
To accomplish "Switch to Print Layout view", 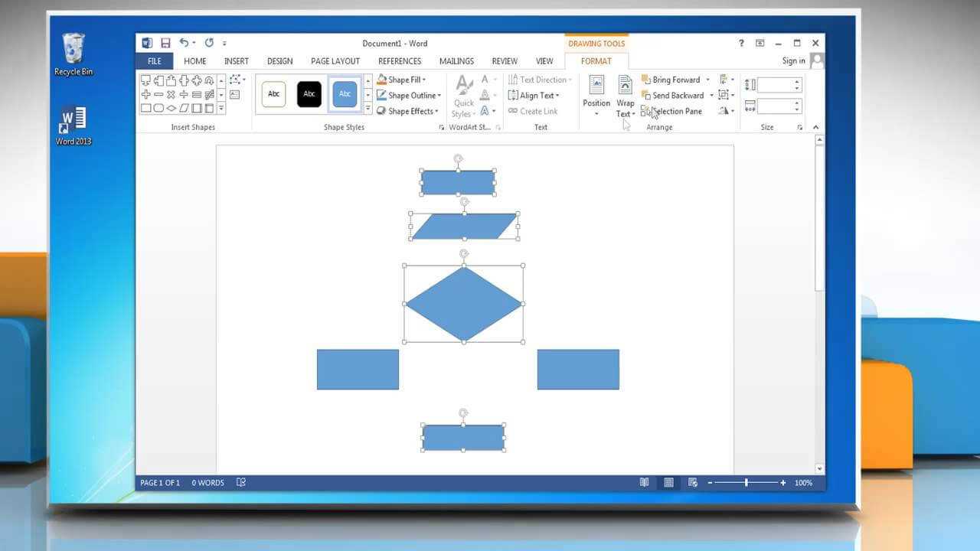I will [x=668, y=483].
